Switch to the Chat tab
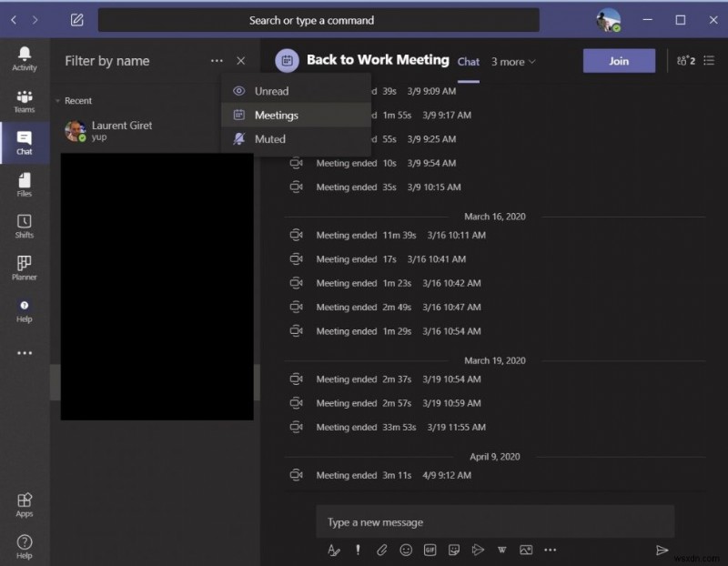This screenshot has width=728, height=566. pyautogui.click(x=468, y=62)
